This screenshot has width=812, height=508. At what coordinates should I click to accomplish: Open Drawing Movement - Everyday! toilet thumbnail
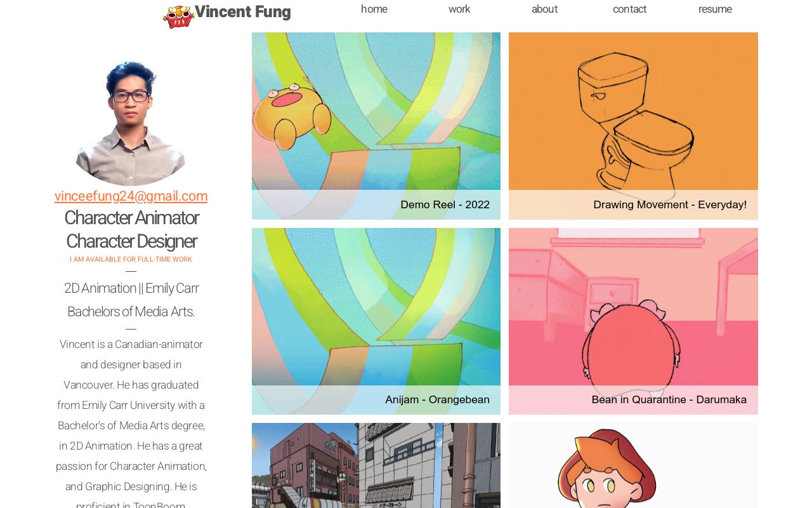(633, 126)
